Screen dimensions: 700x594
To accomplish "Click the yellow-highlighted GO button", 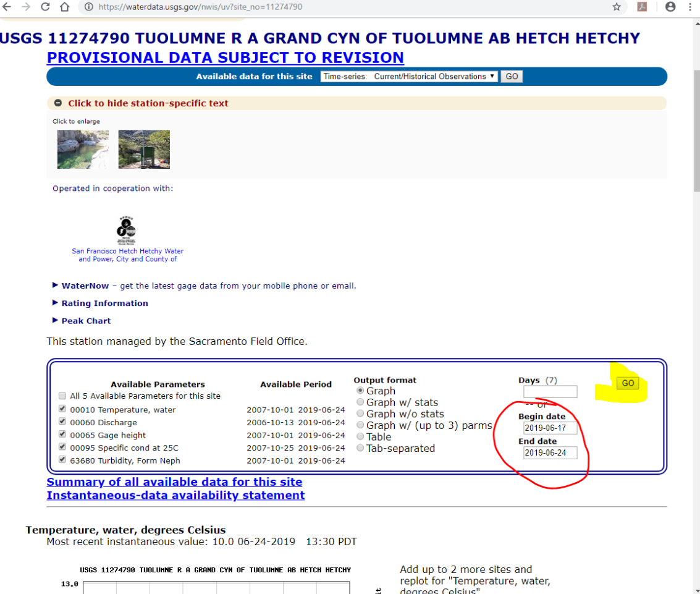I will click(628, 383).
